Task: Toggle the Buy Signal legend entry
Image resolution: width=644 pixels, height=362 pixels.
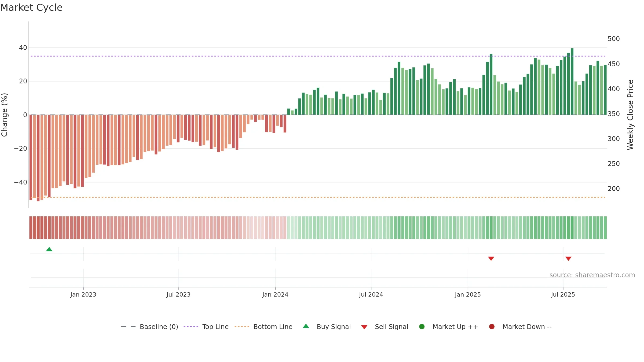Action: point(327,327)
